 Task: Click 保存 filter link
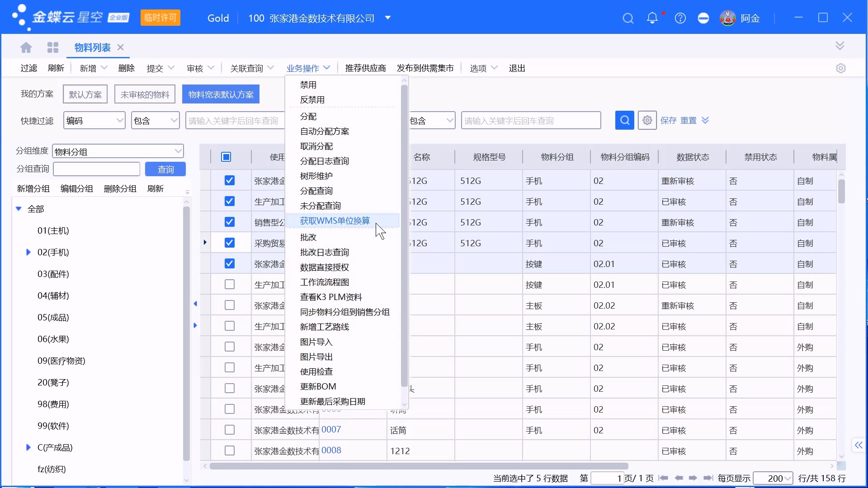click(x=669, y=120)
